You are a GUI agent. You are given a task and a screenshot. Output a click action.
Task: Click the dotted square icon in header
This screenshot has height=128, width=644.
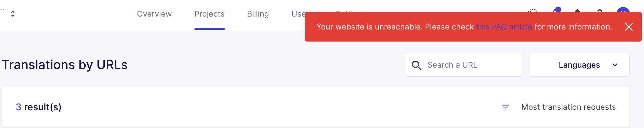pos(533,11)
